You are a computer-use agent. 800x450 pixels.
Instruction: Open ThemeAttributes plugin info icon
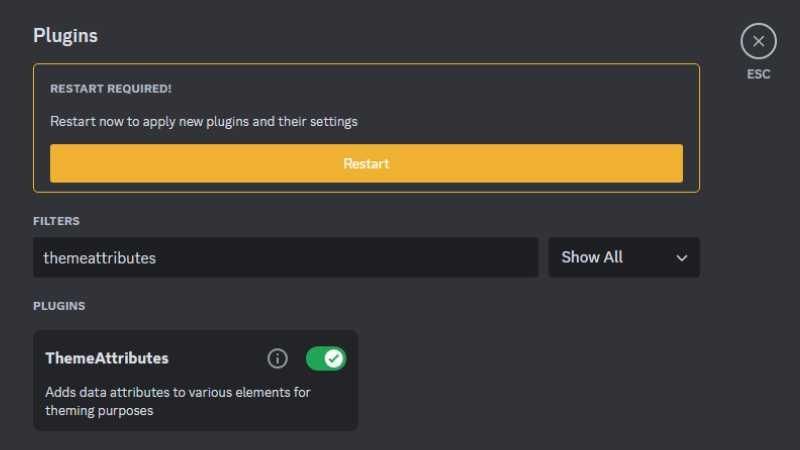[278, 358]
